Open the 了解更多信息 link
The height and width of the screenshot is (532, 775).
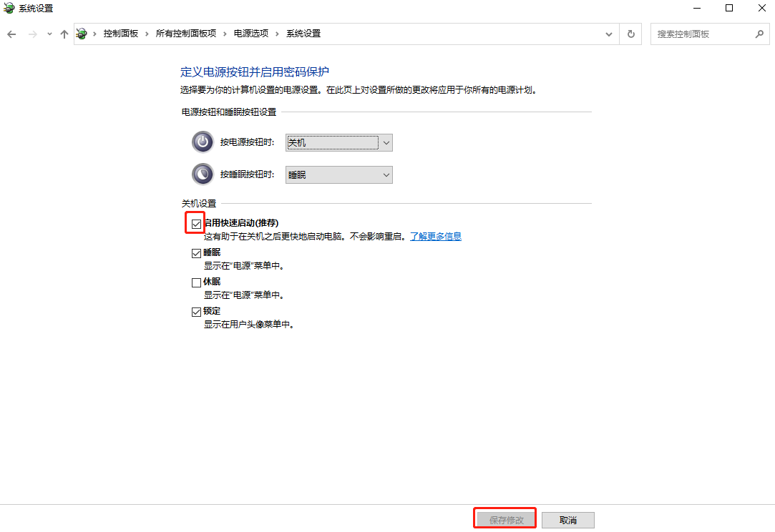tap(436, 237)
